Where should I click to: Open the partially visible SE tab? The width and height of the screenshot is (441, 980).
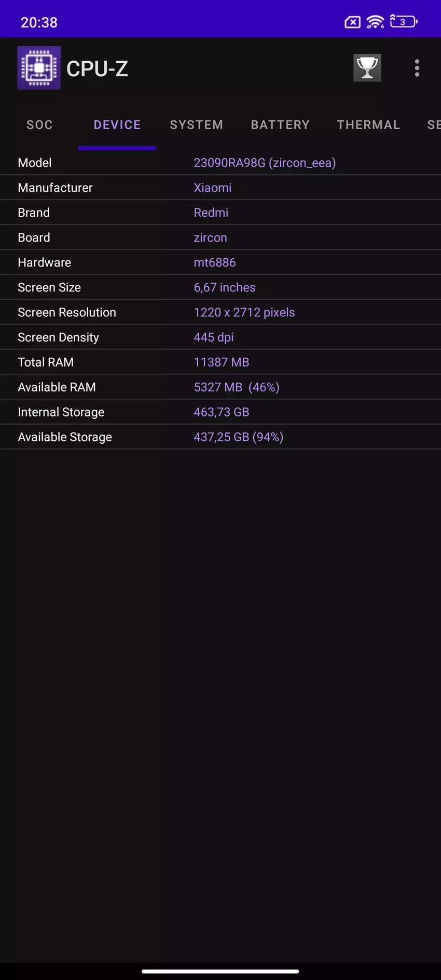point(433,125)
